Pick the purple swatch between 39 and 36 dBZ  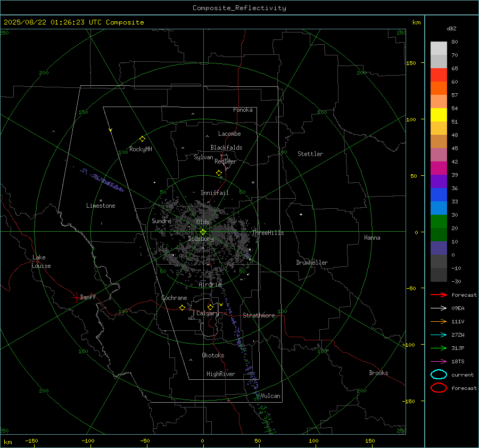coord(439,181)
